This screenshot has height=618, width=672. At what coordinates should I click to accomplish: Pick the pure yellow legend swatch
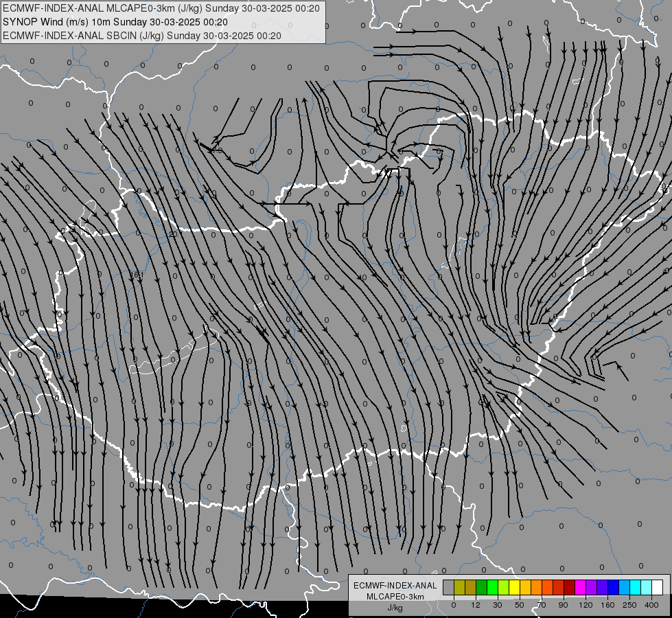(514, 588)
